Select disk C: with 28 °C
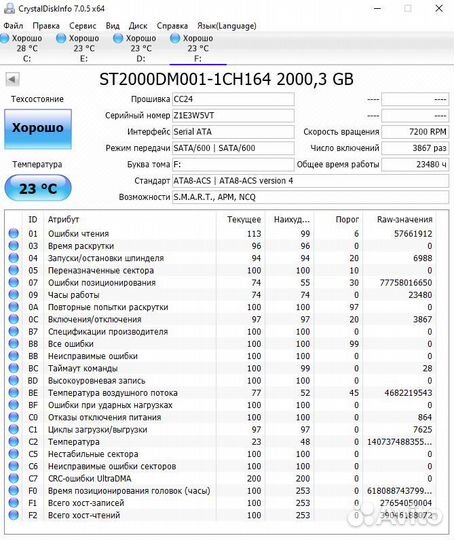The height and width of the screenshot is (540, 454). click(23, 48)
